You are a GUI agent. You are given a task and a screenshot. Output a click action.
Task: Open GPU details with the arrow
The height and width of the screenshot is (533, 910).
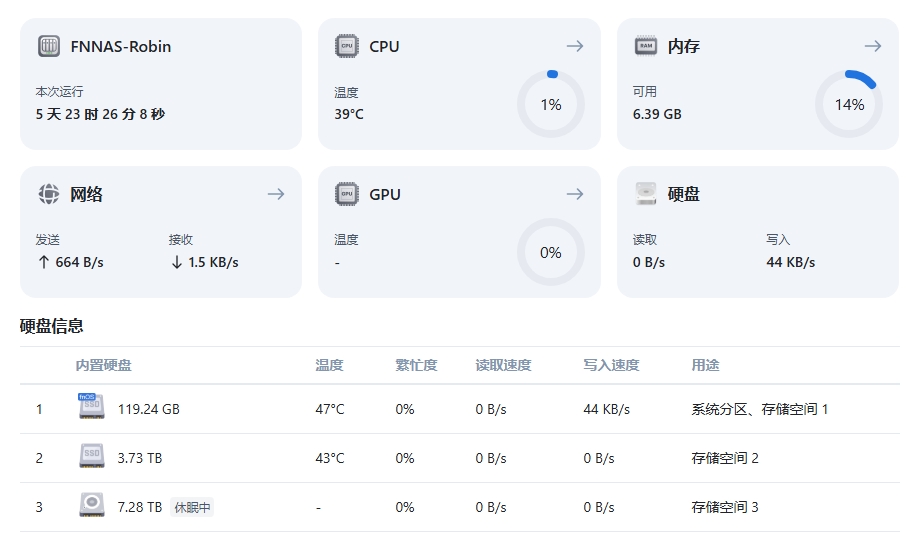tap(574, 194)
